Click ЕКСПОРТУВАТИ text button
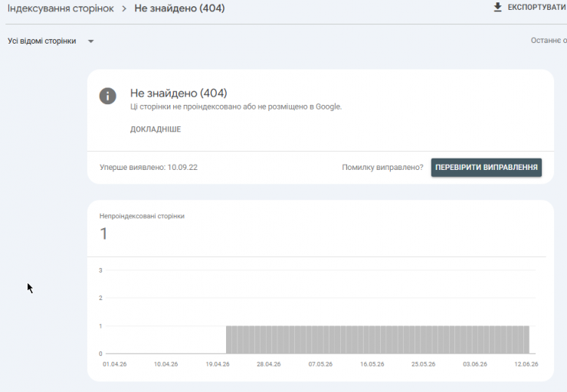 (537, 8)
